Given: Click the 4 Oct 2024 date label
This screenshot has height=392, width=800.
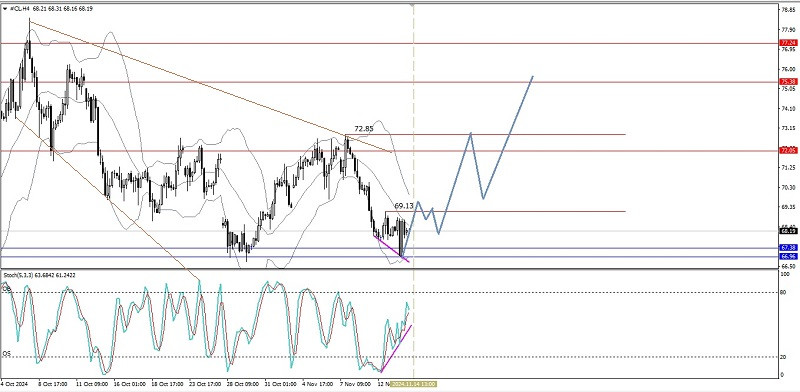Looking at the screenshot, I should (x=15, y=383).
